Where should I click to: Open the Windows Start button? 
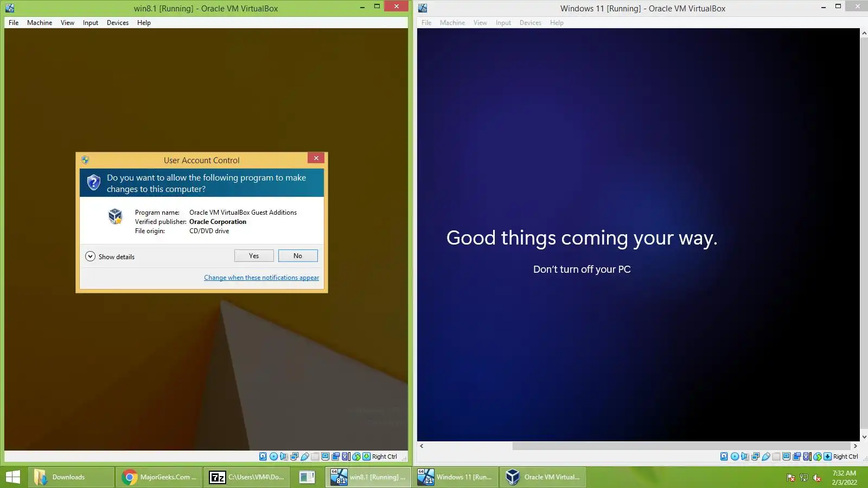[12, 477]
